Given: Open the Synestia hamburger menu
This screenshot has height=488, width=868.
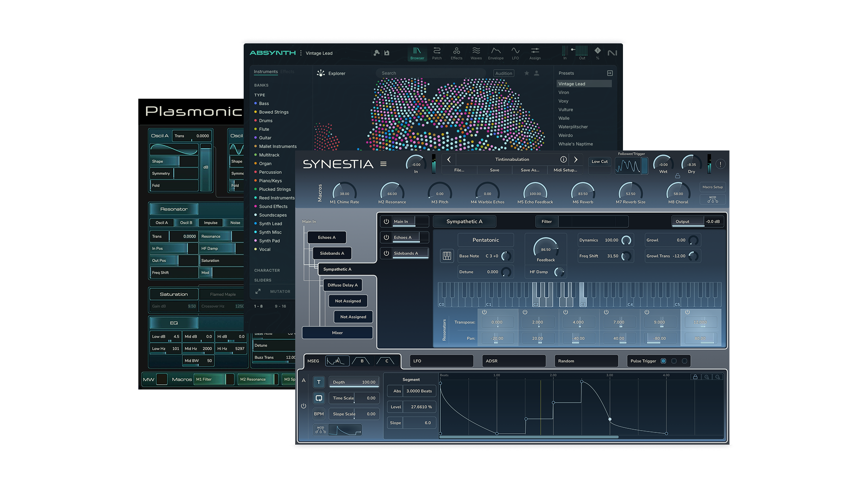Looking at the screenshot, I should (x=383, y=164).
